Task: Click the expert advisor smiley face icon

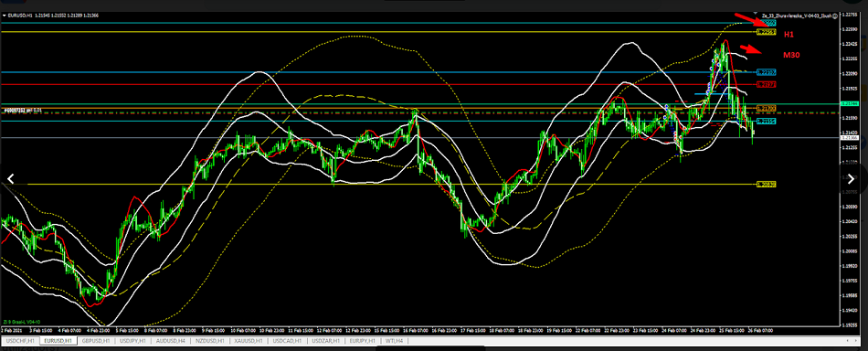Action: (835, 16)
